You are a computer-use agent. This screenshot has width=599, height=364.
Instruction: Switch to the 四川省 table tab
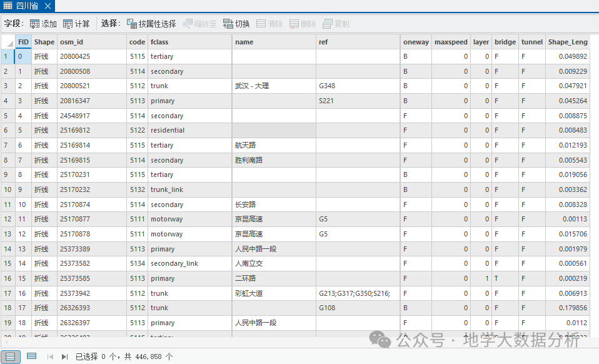click(x=27, y=6)
